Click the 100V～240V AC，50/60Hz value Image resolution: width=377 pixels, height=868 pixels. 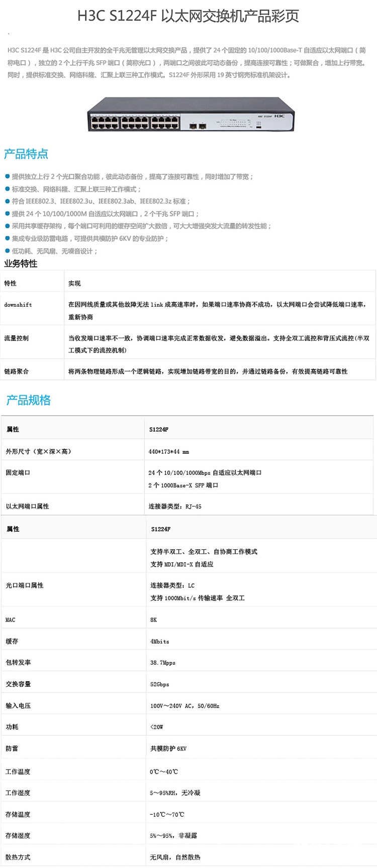[x=185, y=706]
